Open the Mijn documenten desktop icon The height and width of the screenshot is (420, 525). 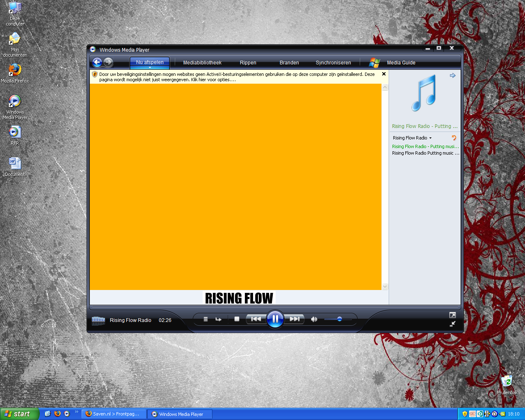pyautogui.click(x=15, y=45)
